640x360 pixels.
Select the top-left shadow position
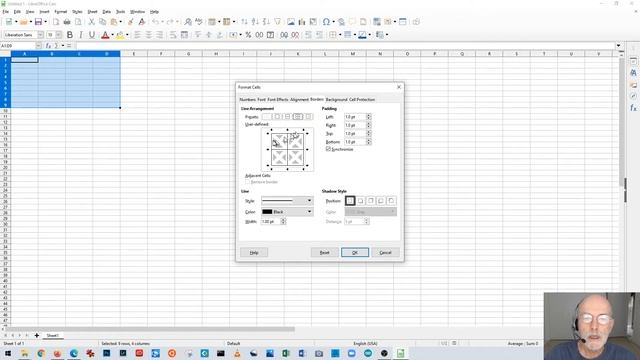click(391, 200)
